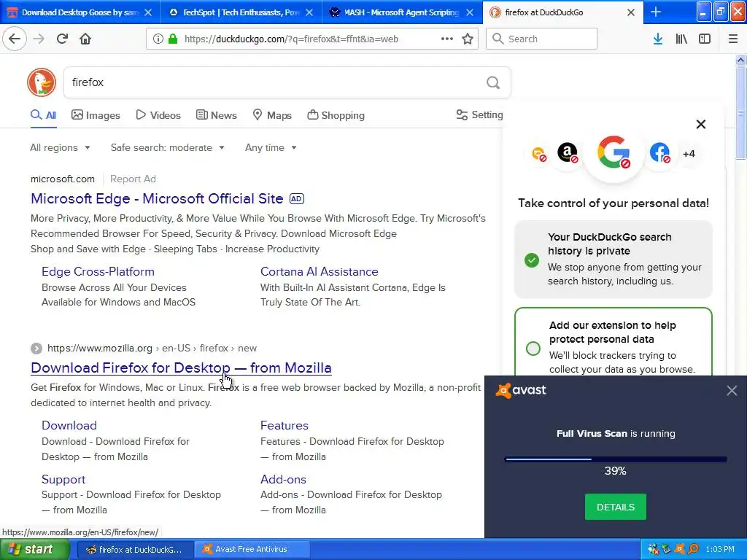Screen dimensions: 747x560
Task: Click the address bar URL
Action: [291, 39]
